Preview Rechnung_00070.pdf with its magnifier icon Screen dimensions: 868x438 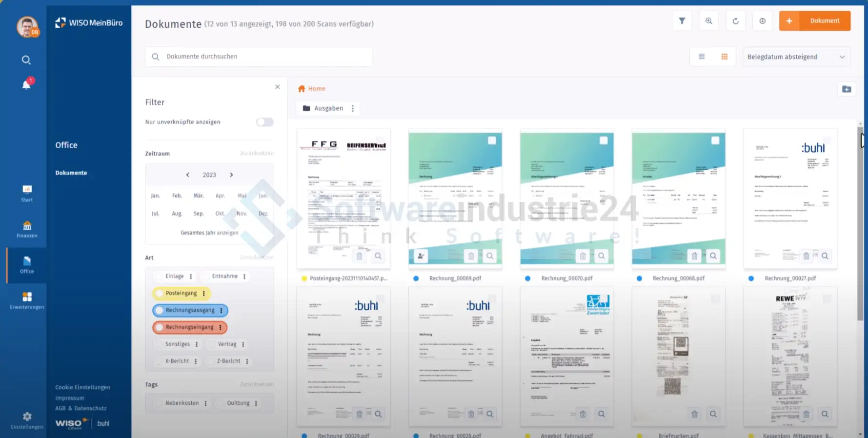[601, 256]
